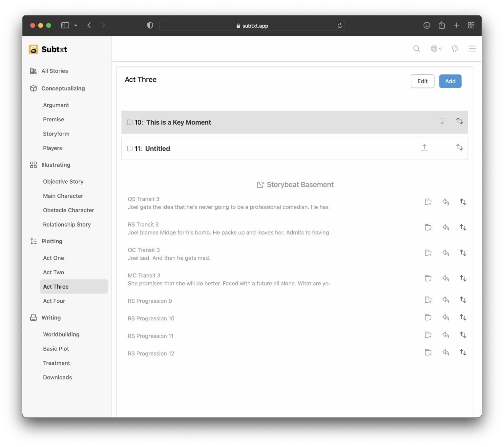Go to Act Two
The image size is (504, 447).
[53, 273]
